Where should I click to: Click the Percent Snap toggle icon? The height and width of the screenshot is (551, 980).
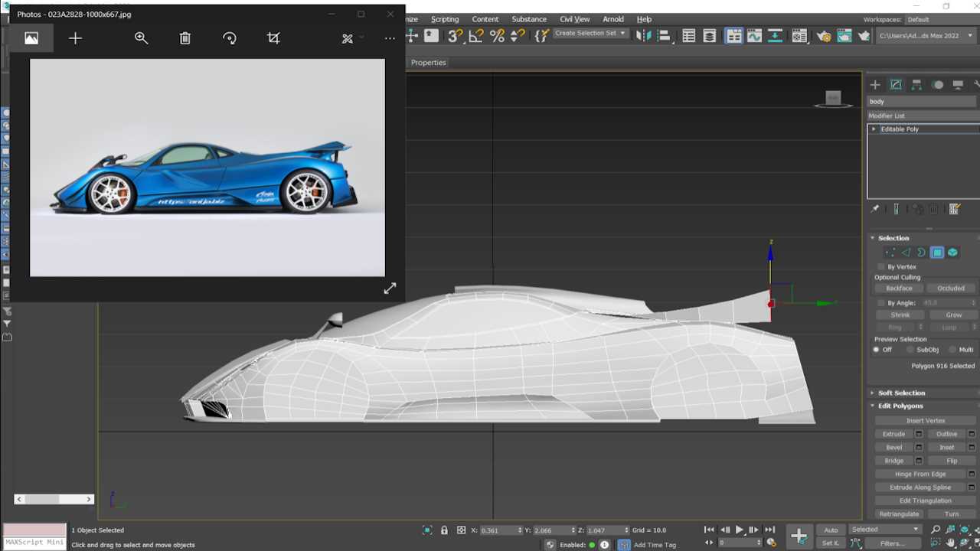pyautogui.click(x=497, y=36)
